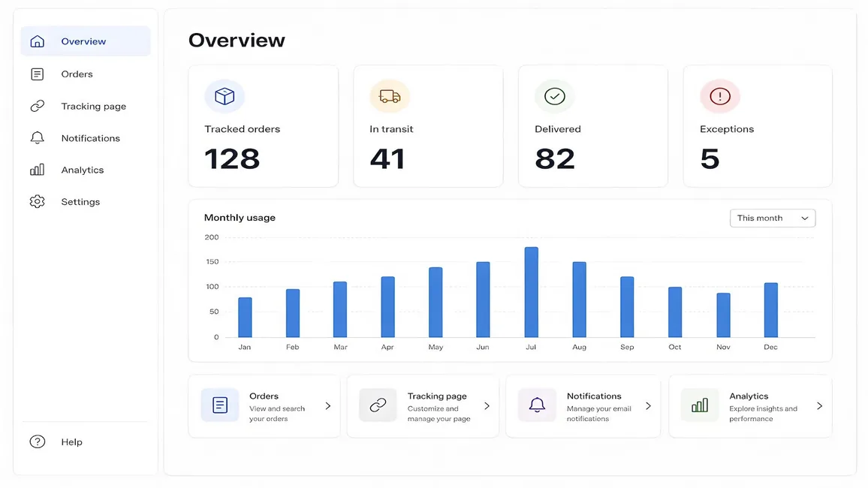The height and width of the screenshot is (488, 868).
Task: Click the 'Dec' axis label
Action: coord(770,347)
